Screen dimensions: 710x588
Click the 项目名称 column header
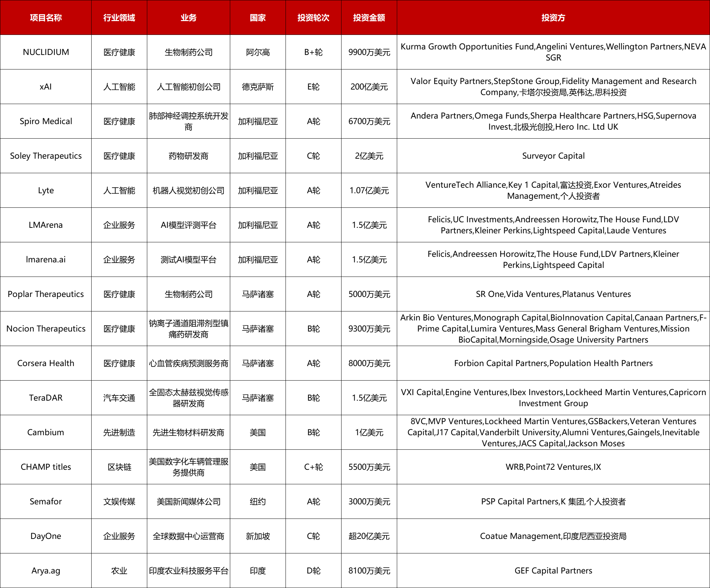point(46,18)
